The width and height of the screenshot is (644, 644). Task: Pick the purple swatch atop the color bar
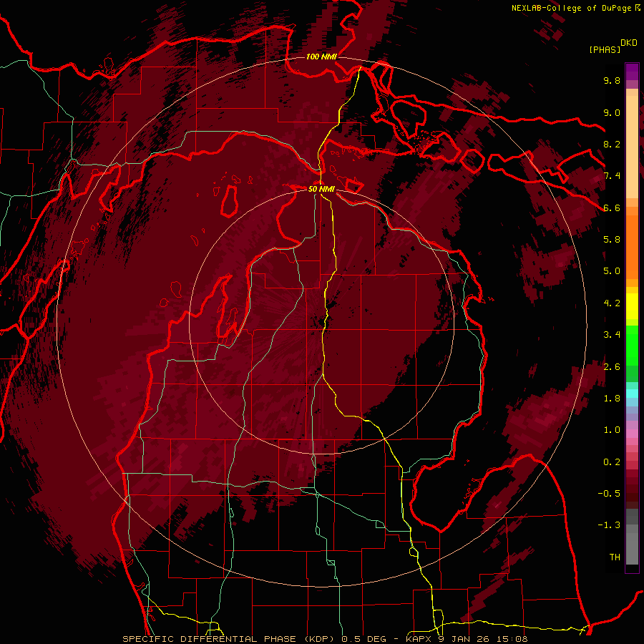pyautogui.click(x=632, y=72)
